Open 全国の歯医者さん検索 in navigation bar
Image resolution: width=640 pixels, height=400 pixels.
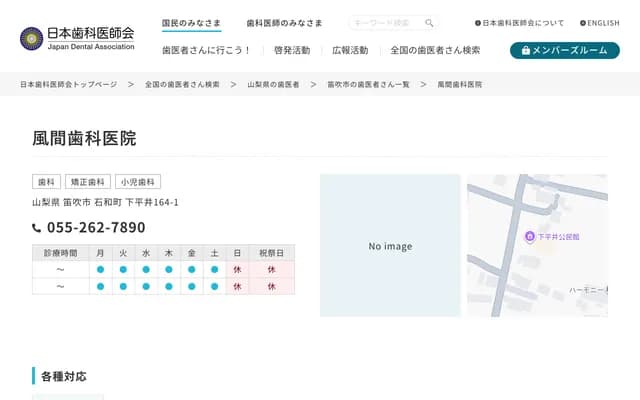(435, 50)
